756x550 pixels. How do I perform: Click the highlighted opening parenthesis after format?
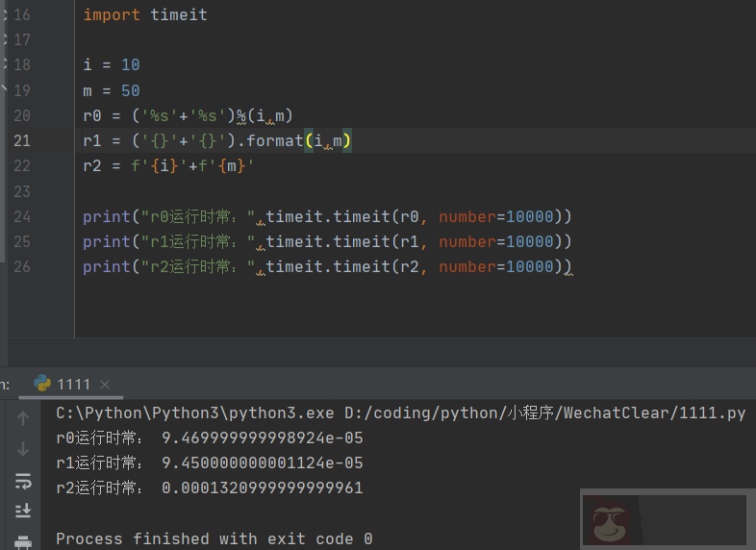coord(309,140)
